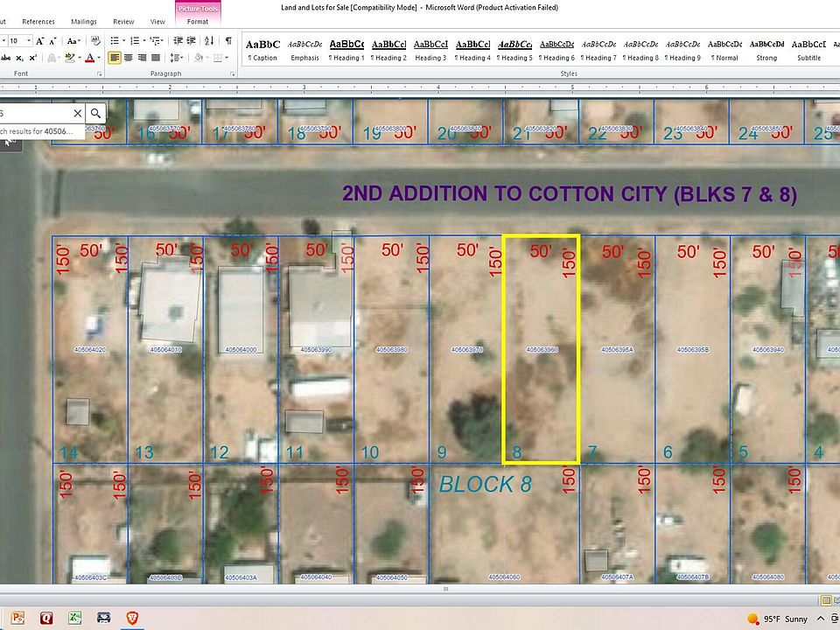Open Brave browser from the taskbar
Viewport: 840px width, 630px height.
[x=132, y=619]
